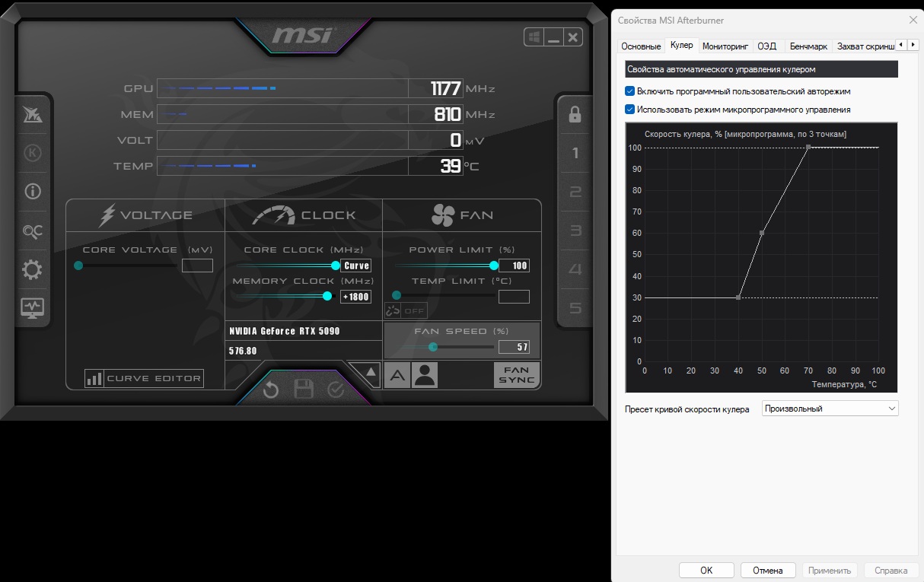Toggle power and temp limit link OFF
Screen dimensions: 924x582
(x=406, y=310)
